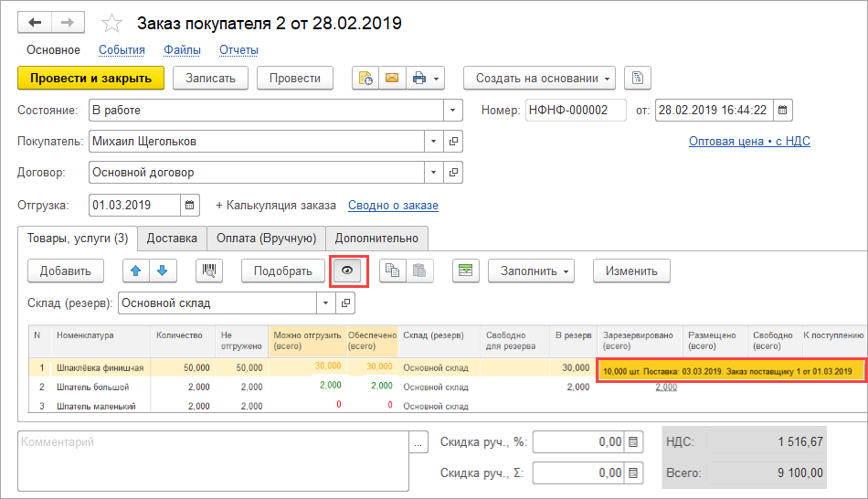Move selected row up with blue arrow
The image size is (868, 499).
coord(137,271)
